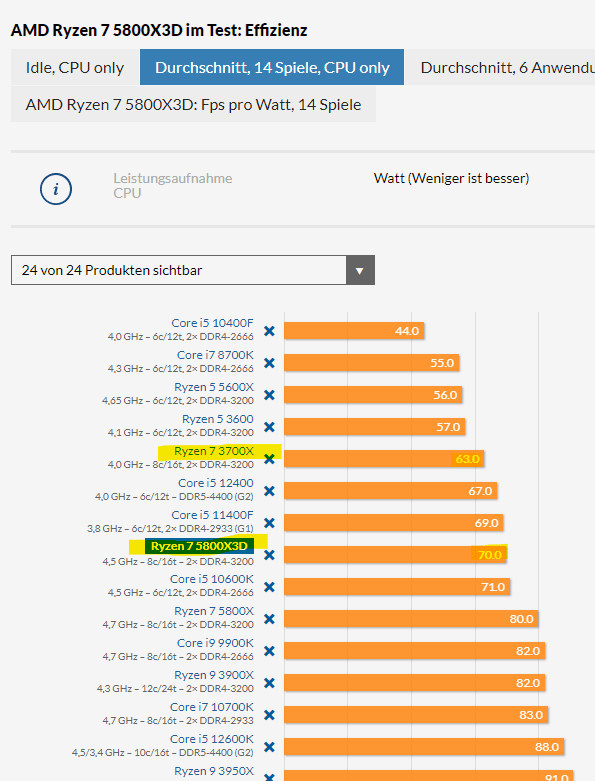Click the Watt (Weniger ist besser) label
The height and width of the screenshot is (781, 595).
click(x=452, y=178)
